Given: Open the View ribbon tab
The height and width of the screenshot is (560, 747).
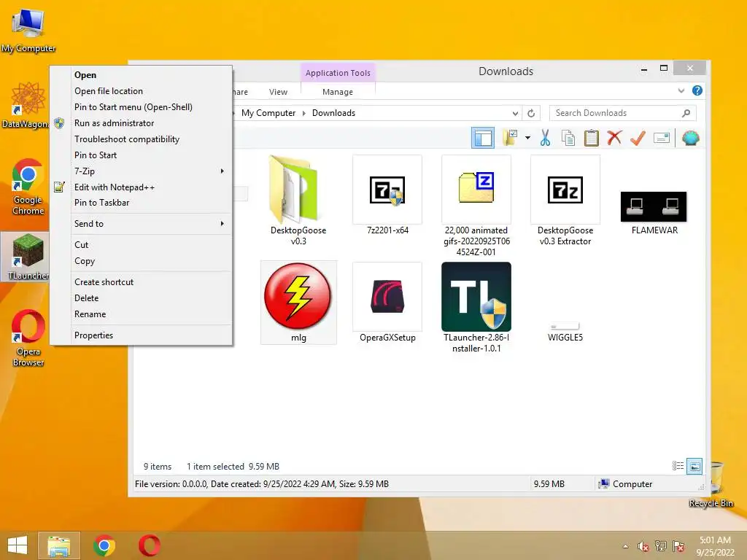Looking at the screenshot, I should tap(278, 92).
